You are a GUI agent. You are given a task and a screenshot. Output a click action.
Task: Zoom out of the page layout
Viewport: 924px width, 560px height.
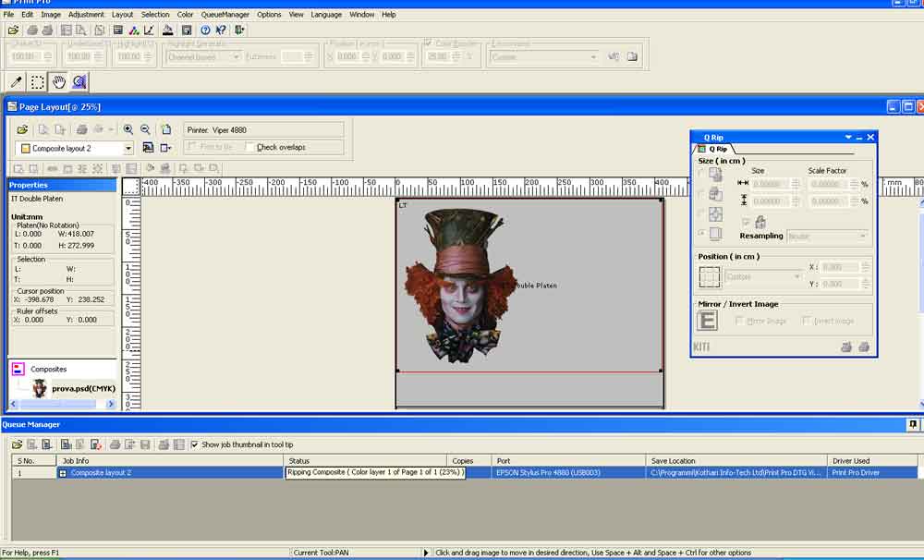click(x=145, y=129)
